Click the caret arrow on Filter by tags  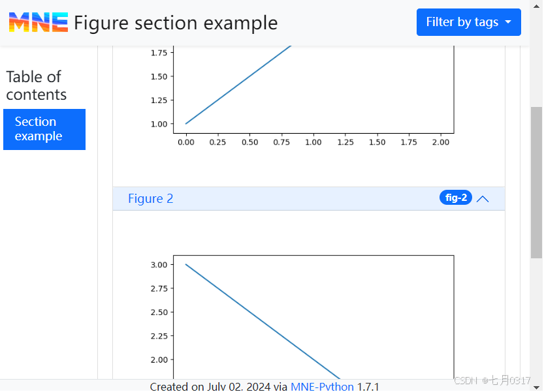point(508,22)
